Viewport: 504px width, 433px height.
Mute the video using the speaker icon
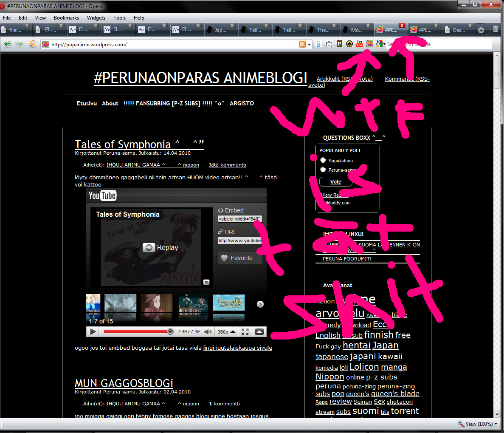[207, 332]
